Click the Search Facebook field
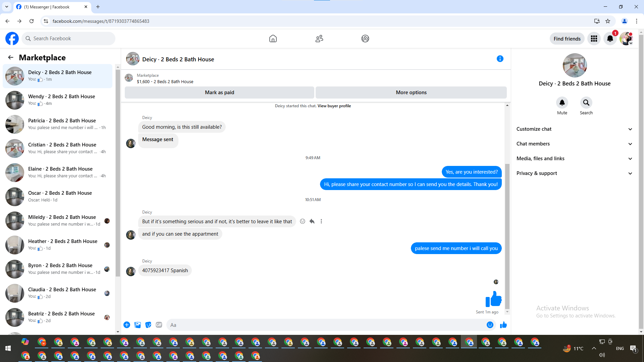Image resolution: width=644 pixels, height=362 pixels. pos(68,39)
